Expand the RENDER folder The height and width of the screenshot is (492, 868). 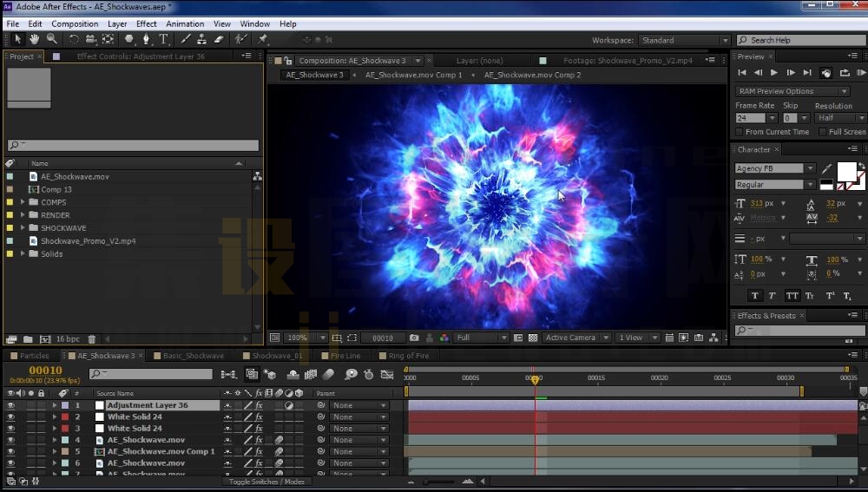[23, 214]
